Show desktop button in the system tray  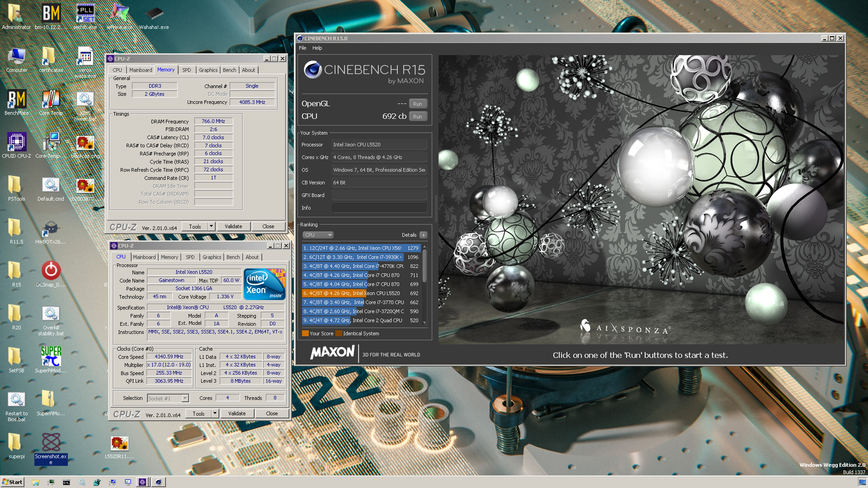click(863, 482)
